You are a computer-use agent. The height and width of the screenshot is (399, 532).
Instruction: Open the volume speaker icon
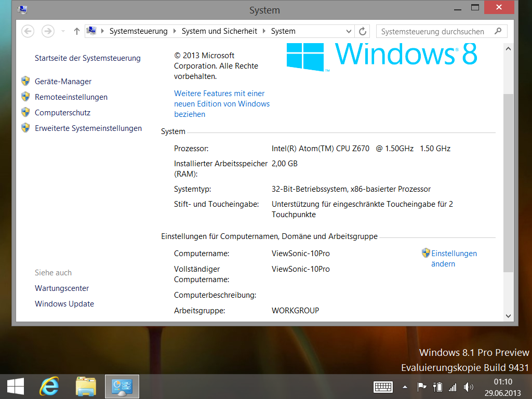(468, 387)
